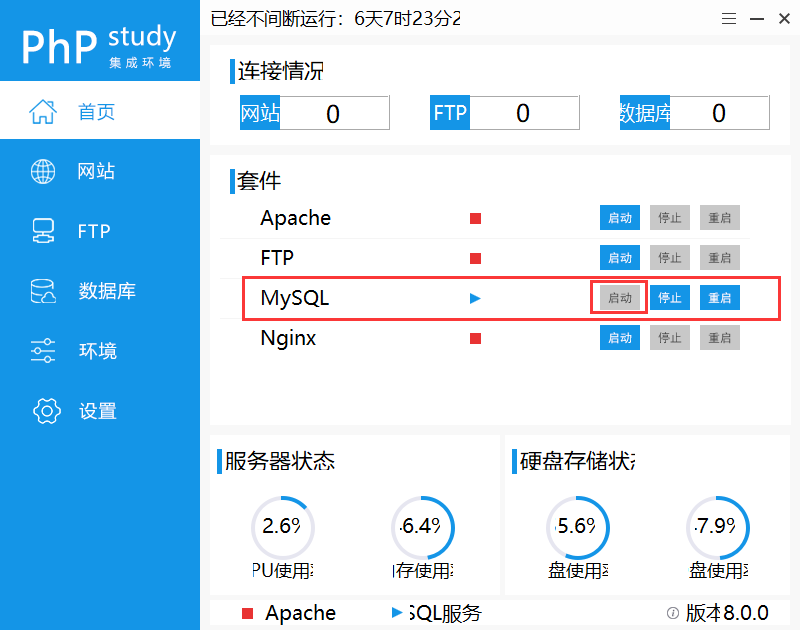Click the 服务器状态 section heading
The width and height of the screenshot is (800, 630).
[x=280, y=461]
